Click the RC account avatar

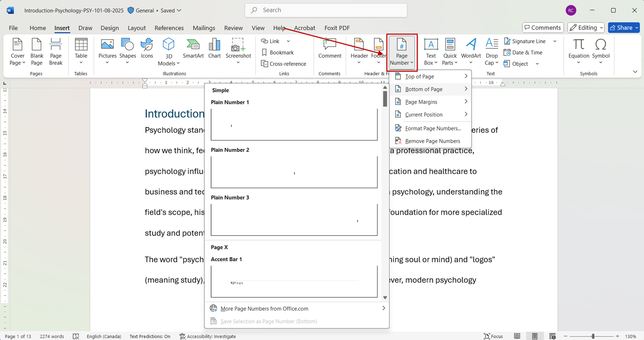click(571, 11)
